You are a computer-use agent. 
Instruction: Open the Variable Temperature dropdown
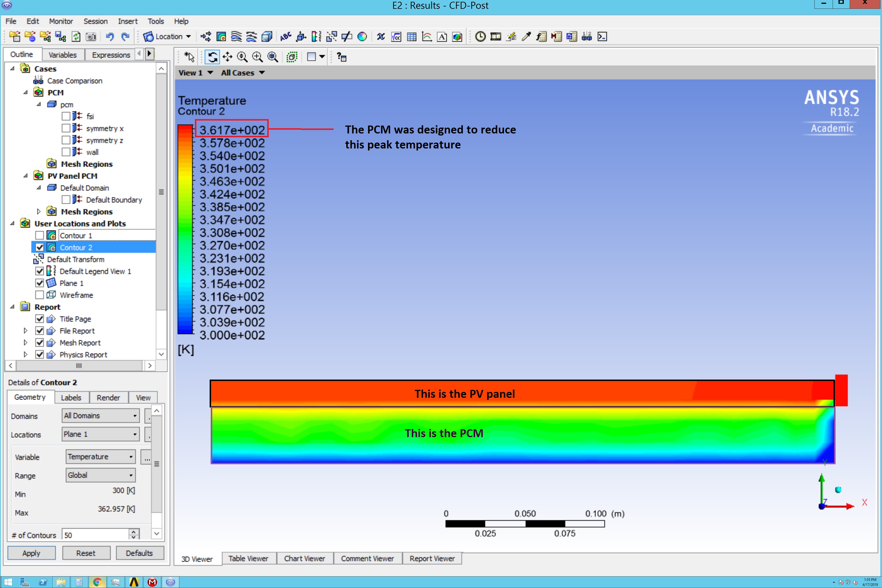click(101, 457)
